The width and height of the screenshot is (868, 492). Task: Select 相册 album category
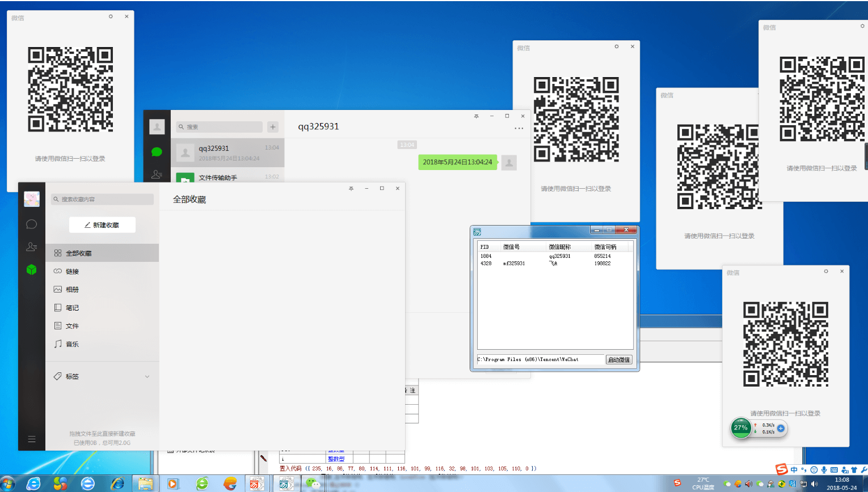72,290
